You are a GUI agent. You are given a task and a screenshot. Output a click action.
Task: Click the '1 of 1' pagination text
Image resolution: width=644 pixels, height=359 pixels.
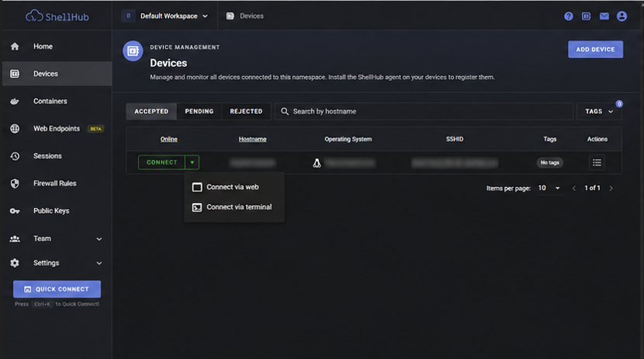592,188
